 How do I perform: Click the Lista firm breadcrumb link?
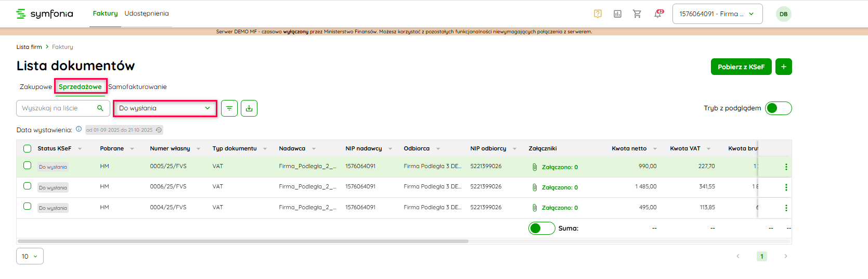(29, 47)
